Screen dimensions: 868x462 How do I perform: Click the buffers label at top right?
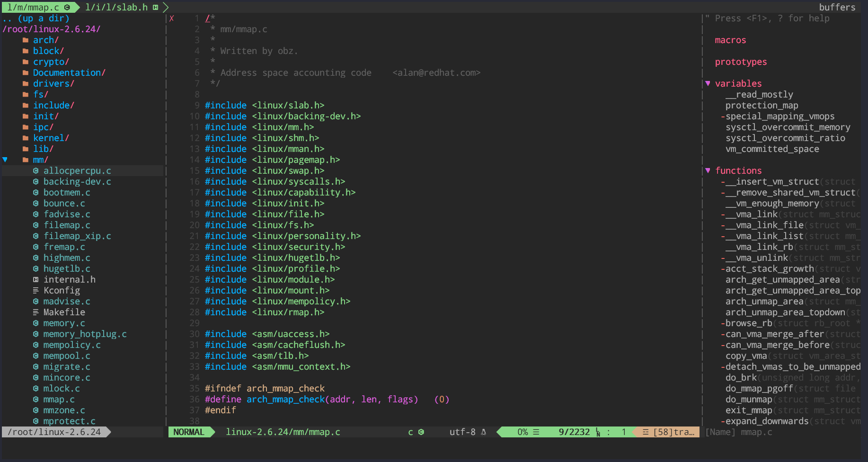[x=837, y=8]
